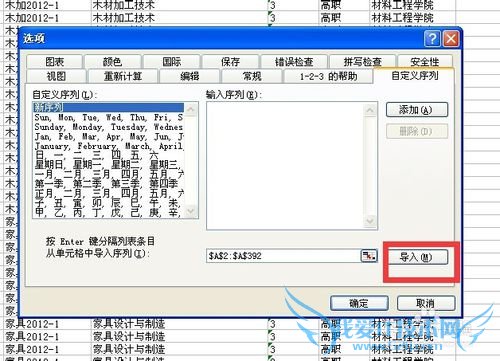The image size is (500, 361).
Task: Select 新序列 in the custom list
Action: coord(108,107)
